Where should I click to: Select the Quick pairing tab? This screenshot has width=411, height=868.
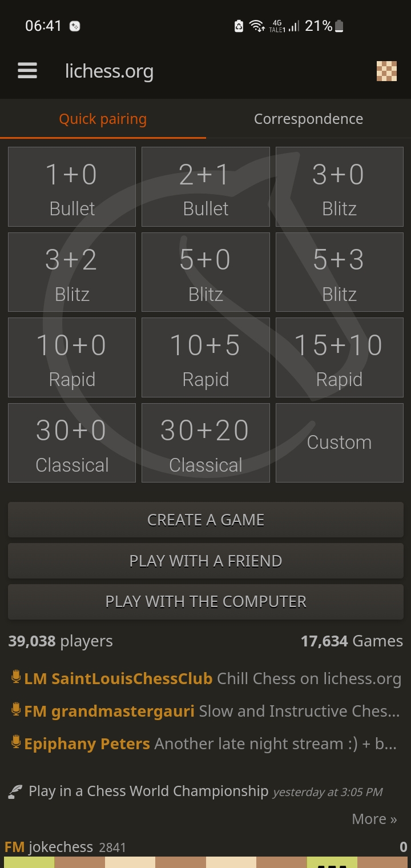click(x=103, y=119)
